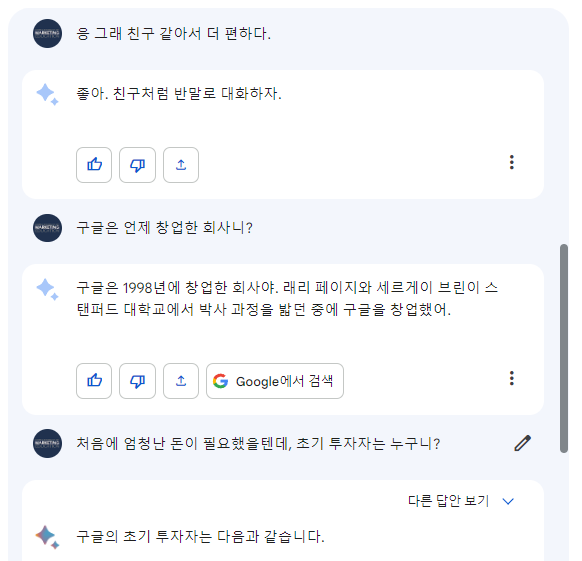
Task: Share the Google founding year answer
Action: [181, 381]
